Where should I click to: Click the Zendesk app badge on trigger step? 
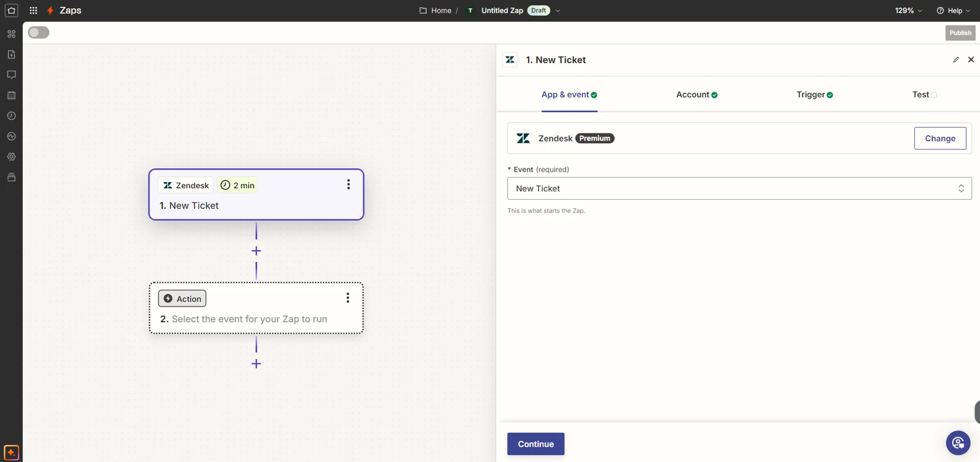click(186, 185)
